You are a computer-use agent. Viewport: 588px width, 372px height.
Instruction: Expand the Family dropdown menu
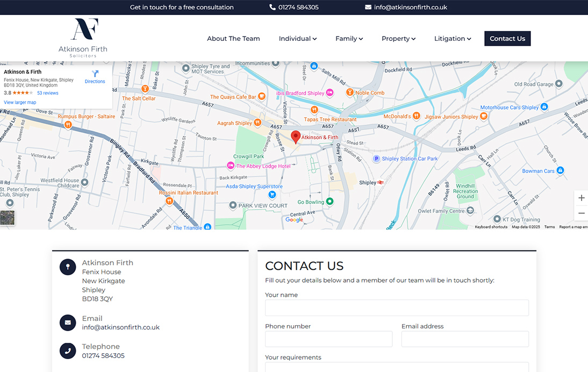pos(349,39)
